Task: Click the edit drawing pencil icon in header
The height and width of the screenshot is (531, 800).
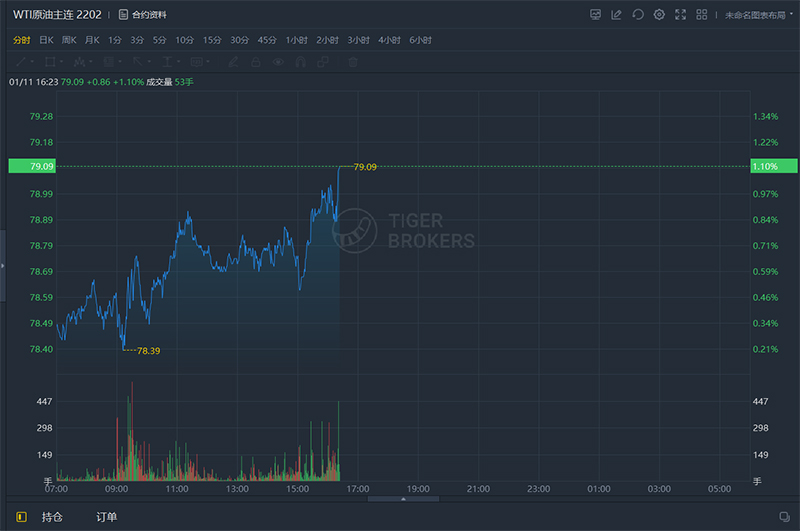Action: [x=616, y=15]
